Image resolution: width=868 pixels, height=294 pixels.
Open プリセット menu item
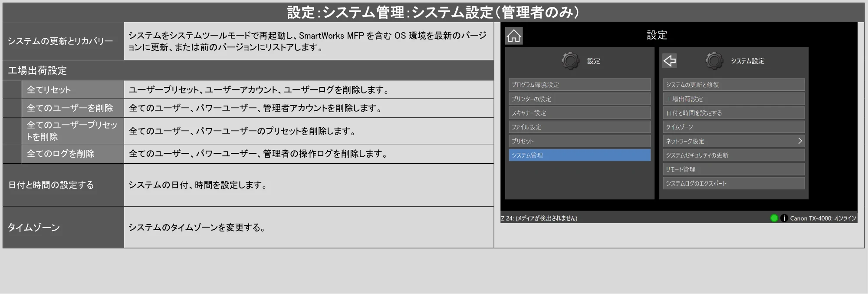[x=579, y=141]
